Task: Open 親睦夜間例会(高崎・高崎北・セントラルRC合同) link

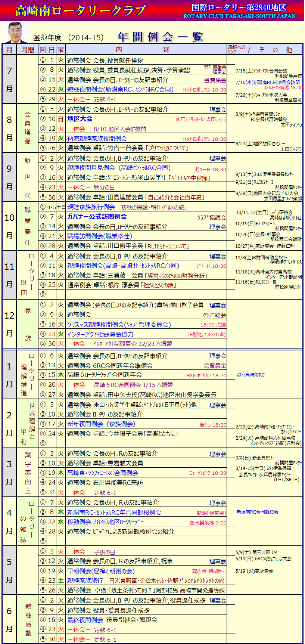Action: 123,266
